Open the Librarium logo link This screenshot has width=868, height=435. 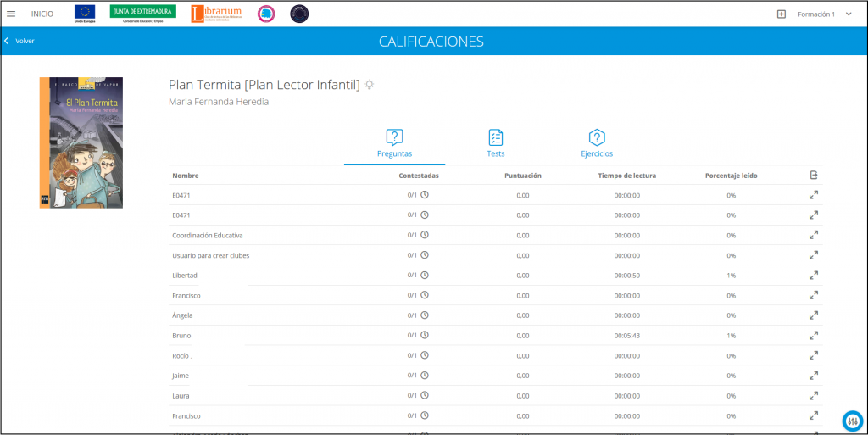coord(216,14)
